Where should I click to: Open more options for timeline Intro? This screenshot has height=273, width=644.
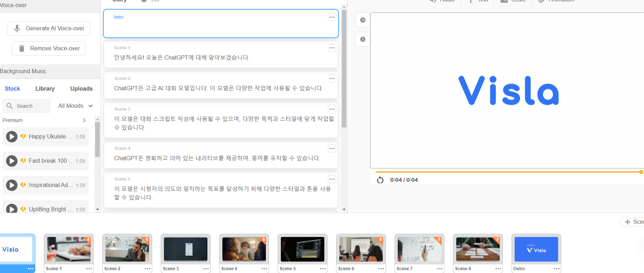click(31, 269)
